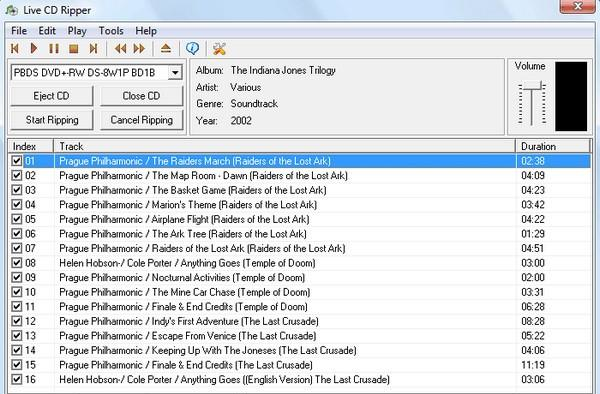Open the info icon in toolbar
This screenshot has width=600, height=394.
(192, 48)
